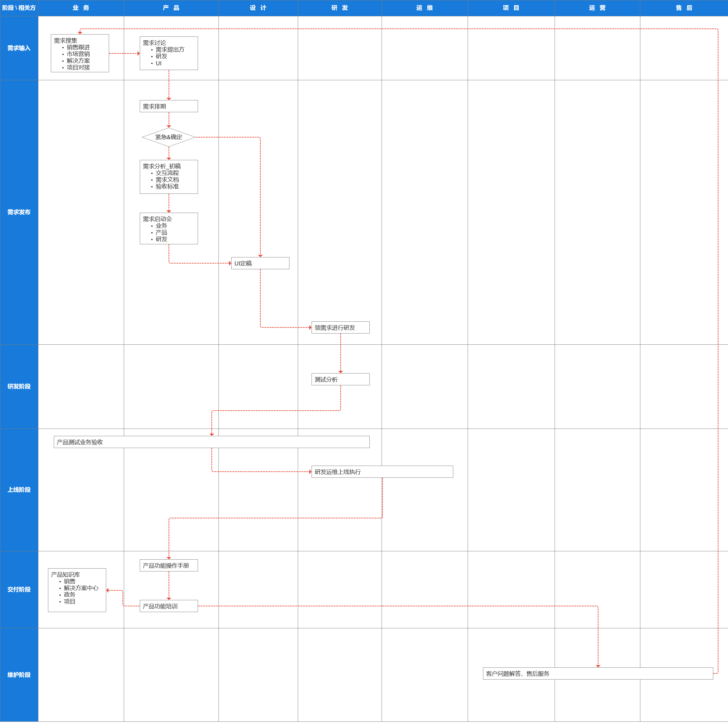The height and width of the screenshot is (724, 728).
Task: Click the 需求文档 bullet text
Action: (x=167, y=180)
